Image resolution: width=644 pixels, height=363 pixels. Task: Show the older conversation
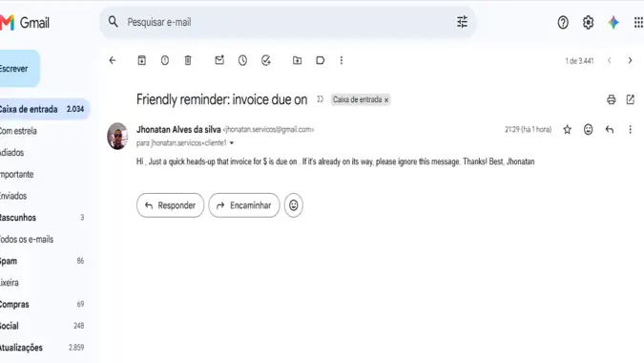click(x=630, y=60)
